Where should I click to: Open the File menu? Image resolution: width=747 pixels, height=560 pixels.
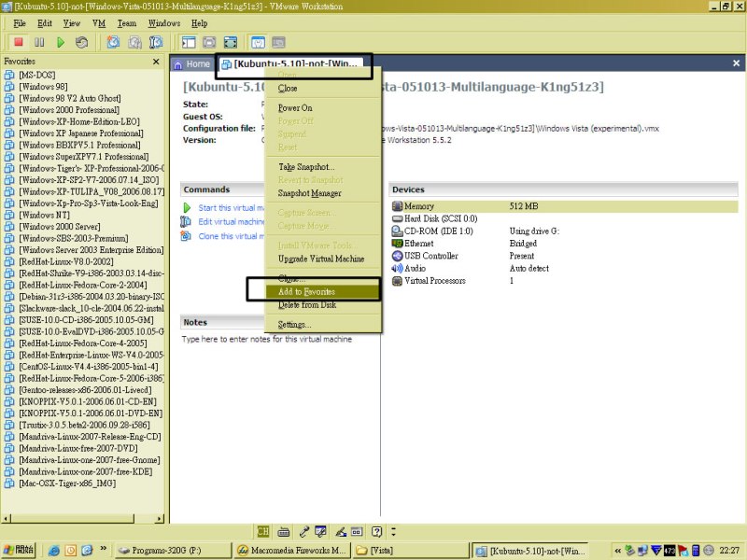20,23
